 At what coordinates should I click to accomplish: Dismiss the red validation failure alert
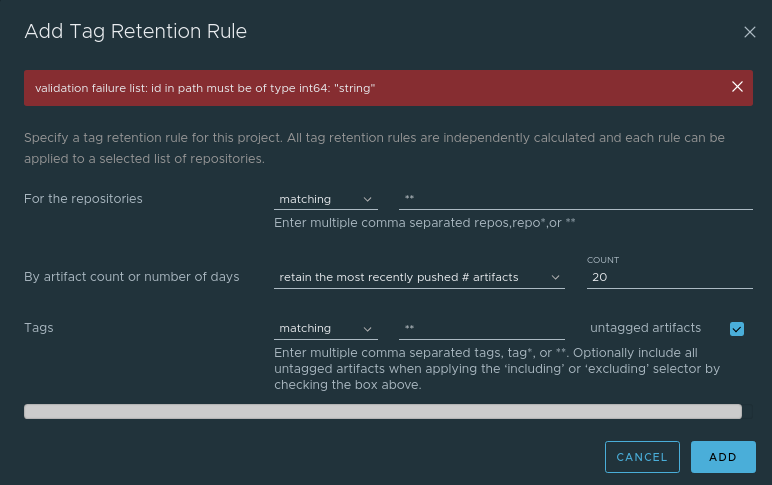pyautogui.click(x=737, y=87)
